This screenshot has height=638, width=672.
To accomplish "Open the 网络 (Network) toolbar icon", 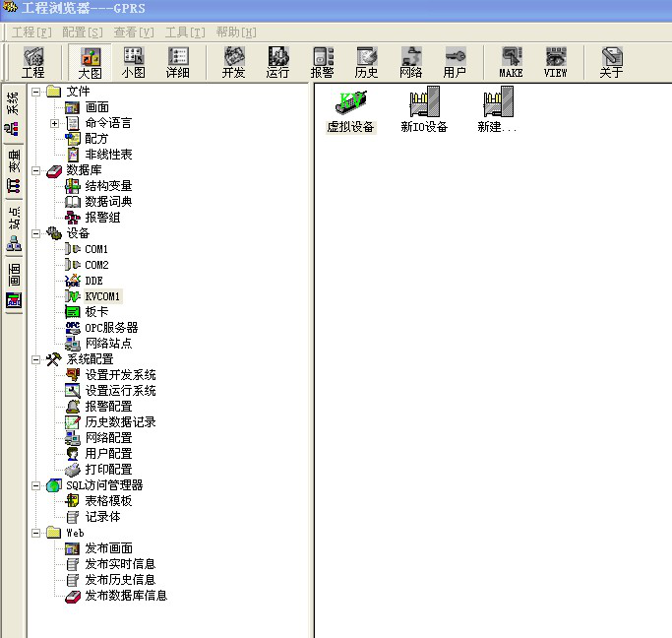I will pyautogui.click(x=410, y=61).
